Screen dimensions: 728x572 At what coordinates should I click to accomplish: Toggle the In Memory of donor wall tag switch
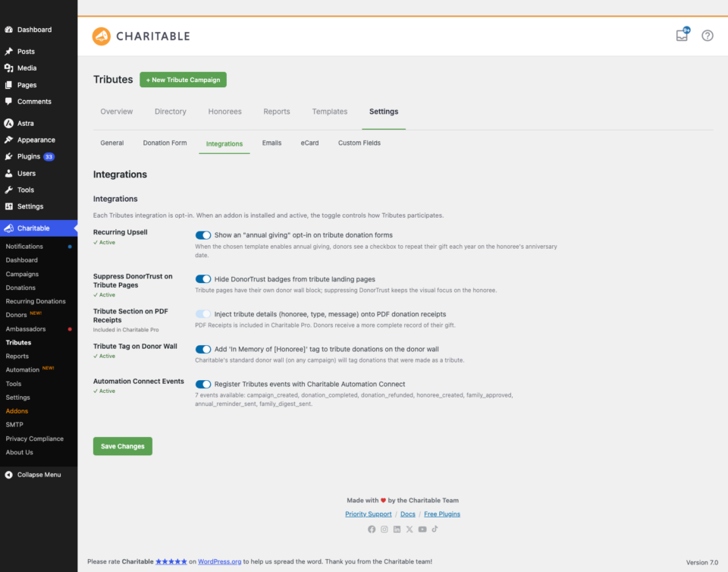[x=203, y=349]
